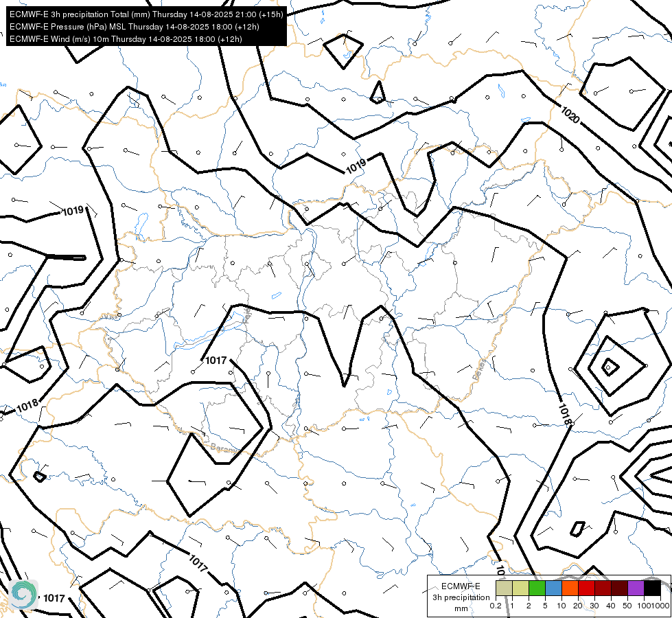Click the 'ECMWF-E' title in the legend

tap(461, 586)
